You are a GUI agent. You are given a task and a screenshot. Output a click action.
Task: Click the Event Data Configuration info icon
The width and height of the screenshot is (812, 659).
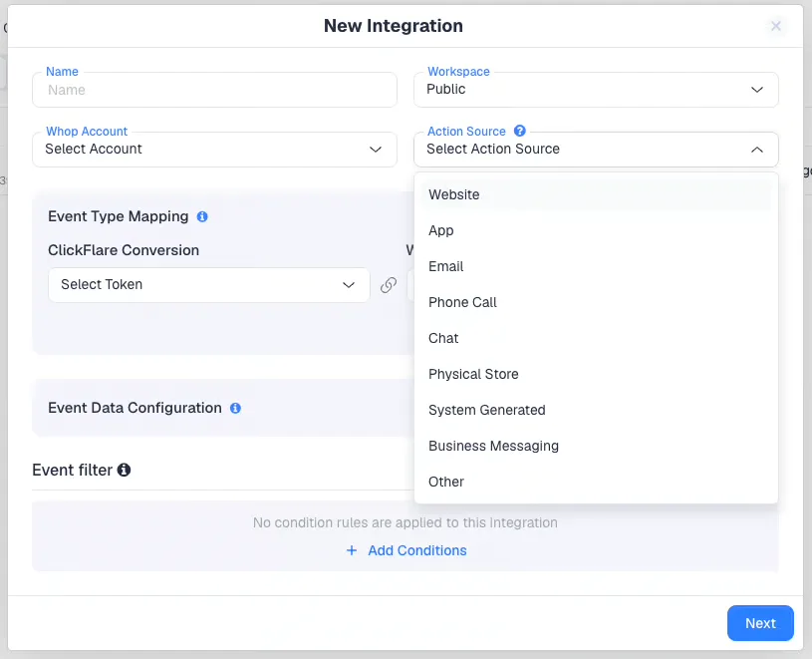tap(235, 408)
